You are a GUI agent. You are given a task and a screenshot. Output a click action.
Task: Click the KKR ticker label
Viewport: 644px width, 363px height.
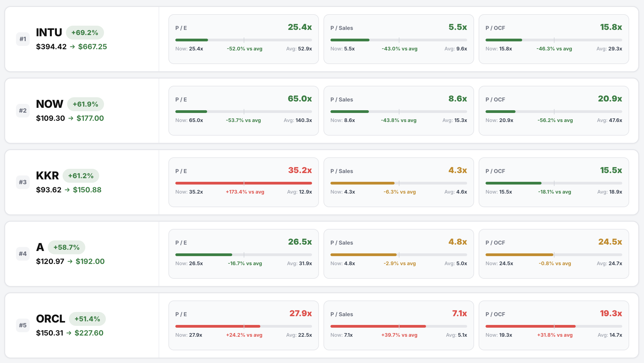(x=47, y=175)
